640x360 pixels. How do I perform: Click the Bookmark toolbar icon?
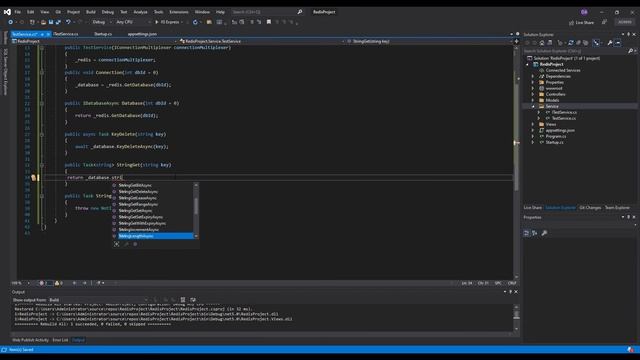click(x=269, y=22)
